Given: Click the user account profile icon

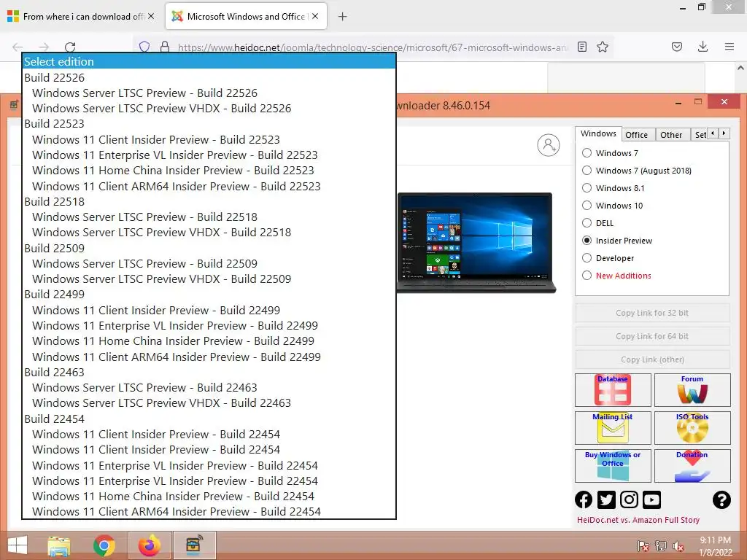Looking at the screenshot, I should (549, 145).
